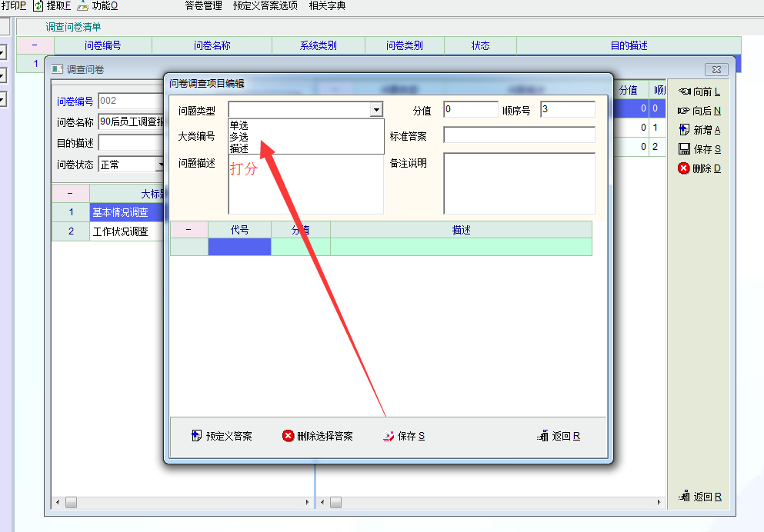Select the 工作状况调查 row in the list

point(120,231)
